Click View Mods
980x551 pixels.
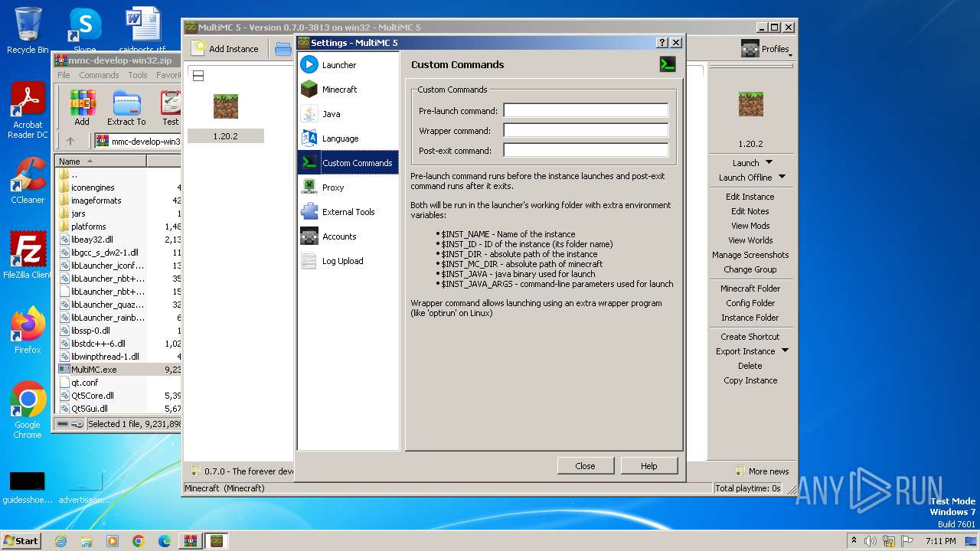[x=750, y=226]
